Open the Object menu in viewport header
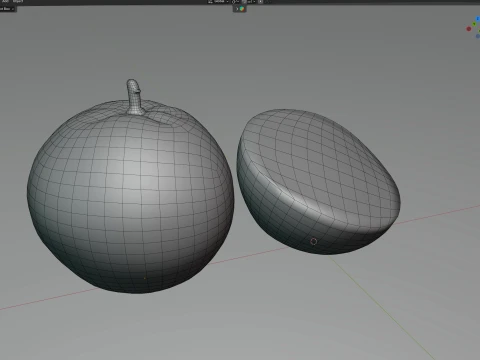Image resolution: width=480 pixels, height=360 pixels. tap(18, 1)
